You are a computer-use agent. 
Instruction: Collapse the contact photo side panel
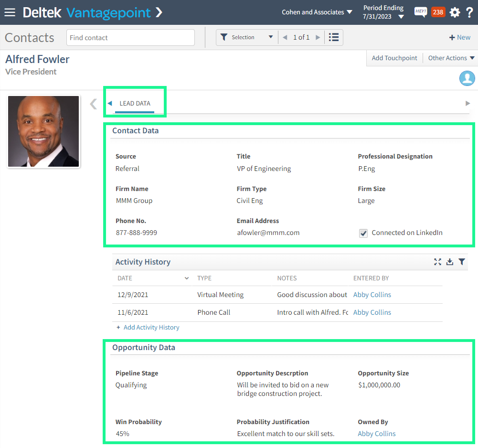[x=94, y=104]
